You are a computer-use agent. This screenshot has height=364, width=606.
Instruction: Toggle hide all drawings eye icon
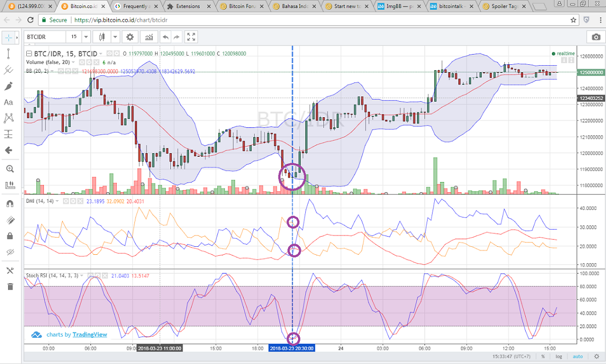(x=10, y=252)
